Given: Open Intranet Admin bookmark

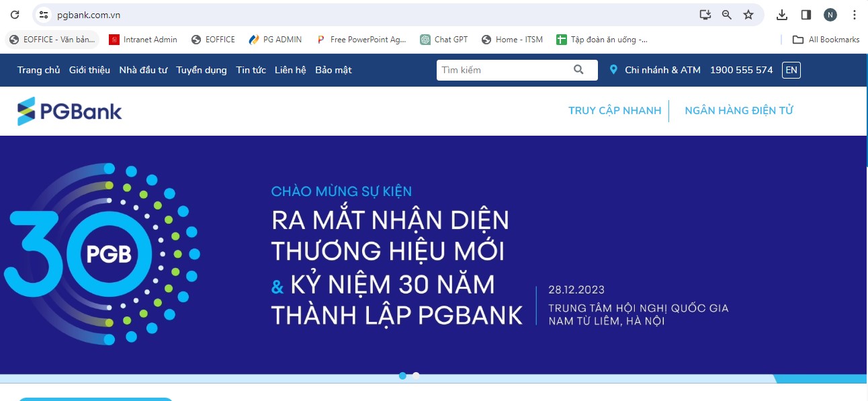Looking at the screenshot, I should 143,40.
